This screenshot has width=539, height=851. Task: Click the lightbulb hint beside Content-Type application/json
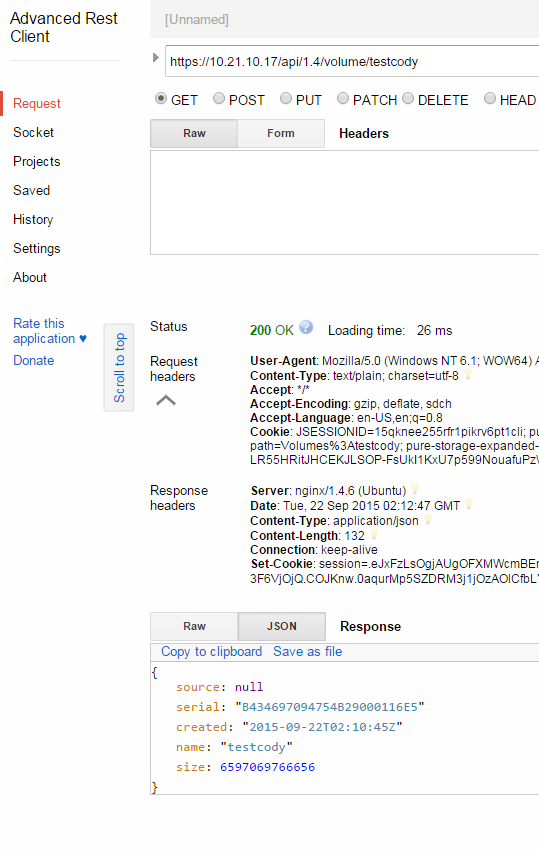(428, 520)
